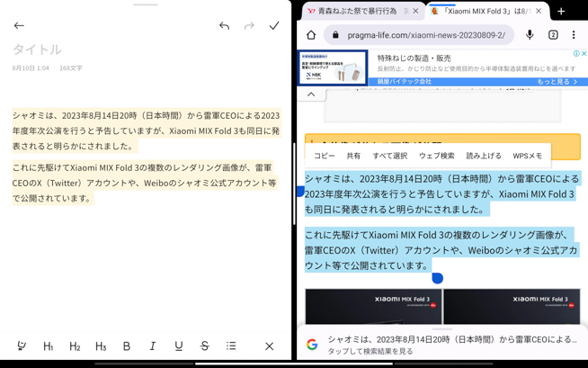This screenshot has height=368, width=588.
Task: Apply Heading 3 formatting
Action: click(101, 346)
